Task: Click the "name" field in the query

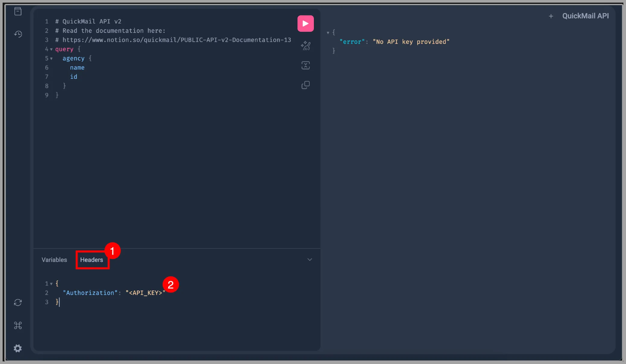Action: click(77, 67)
